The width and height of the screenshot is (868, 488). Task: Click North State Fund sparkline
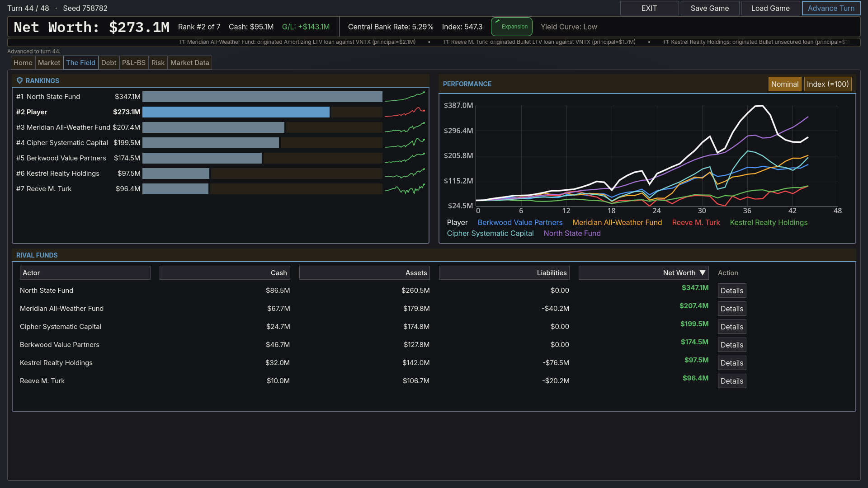tap(405, 97)
